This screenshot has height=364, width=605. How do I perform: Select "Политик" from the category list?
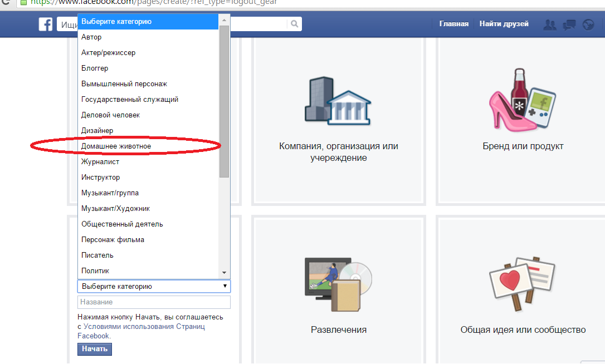tap(95, 271)
